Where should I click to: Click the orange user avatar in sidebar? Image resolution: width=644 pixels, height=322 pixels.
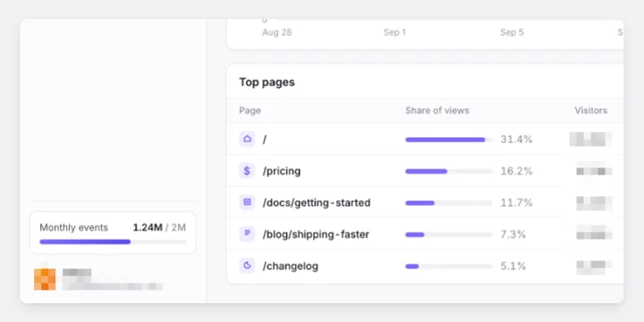pos(45,279)
